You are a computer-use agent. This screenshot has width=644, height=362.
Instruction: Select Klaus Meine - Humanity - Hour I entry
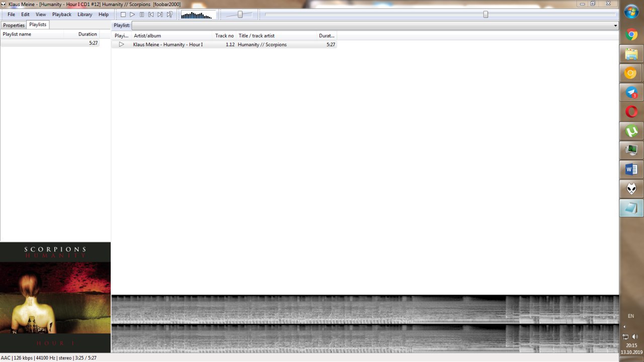[168, 45]
